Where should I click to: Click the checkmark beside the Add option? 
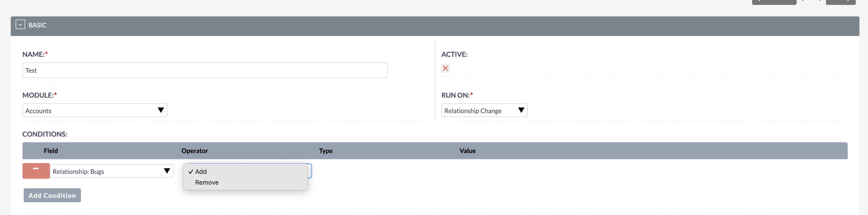[191, 172]
